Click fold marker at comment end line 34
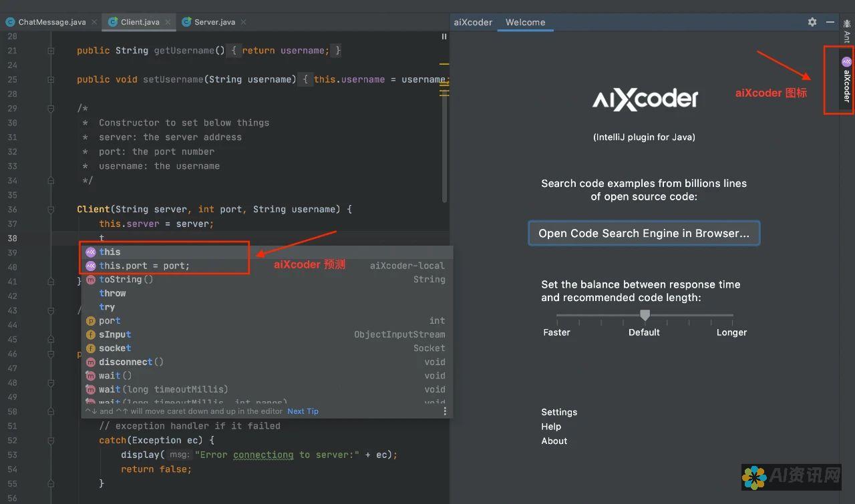Image resolution: width=855 pixels, height=504 pixels. tap(51, 180)
